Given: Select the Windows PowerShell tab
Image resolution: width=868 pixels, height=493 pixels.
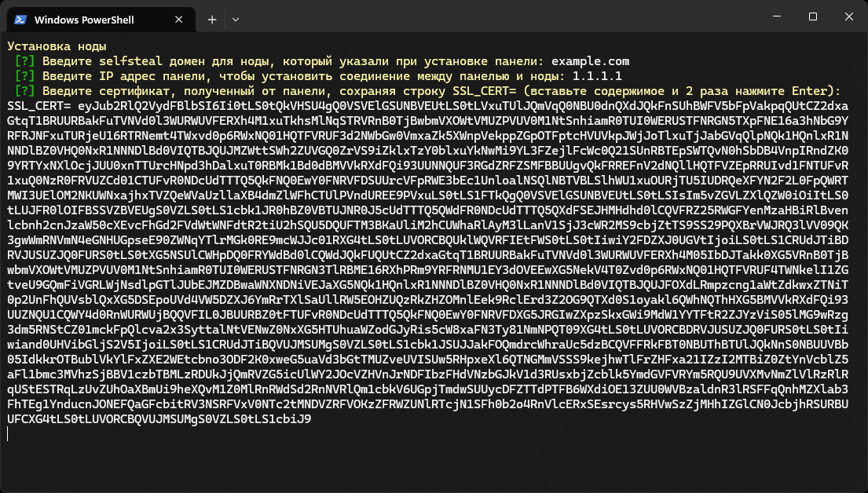Looking at the screenshot, I should [101, 20].
